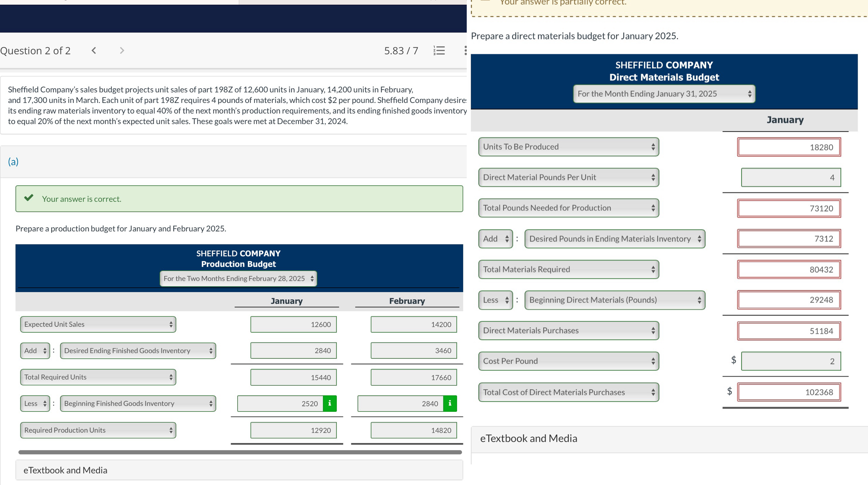This screenshot has width=868, height=485.
Task: Click the Cost Per Pound value field
Action: [x=790, y=361]
